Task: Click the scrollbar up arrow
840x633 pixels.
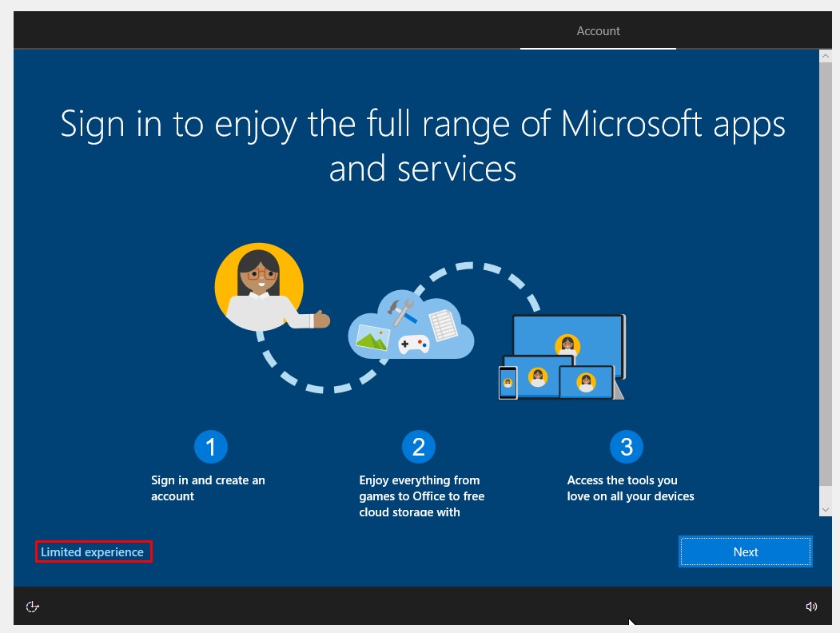Action: click(x=825, y=56)
